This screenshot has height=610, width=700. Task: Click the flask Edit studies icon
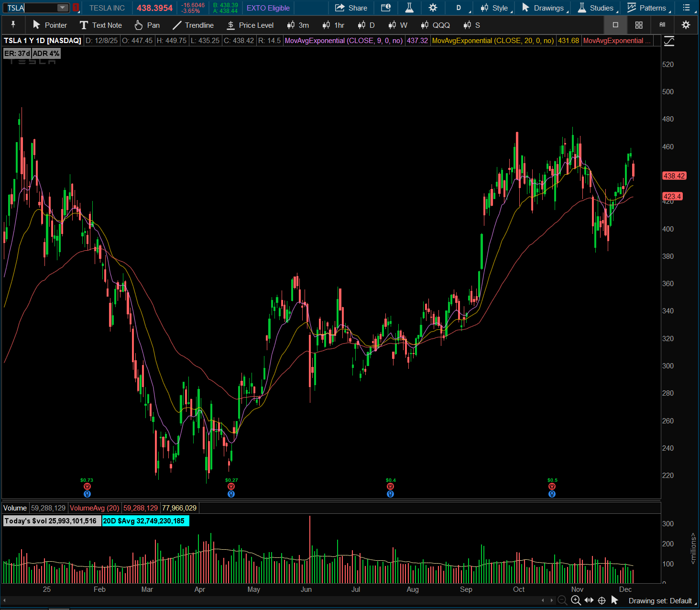tap(409, 8)
